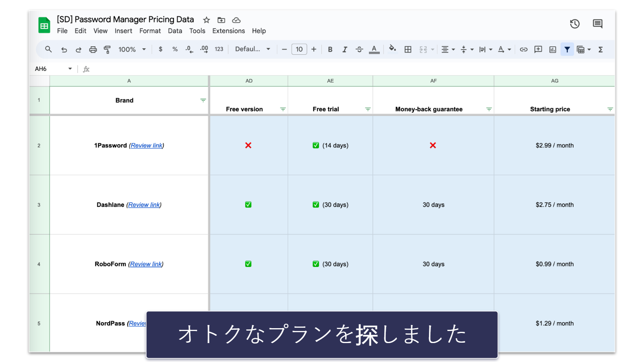Viewport: 644px width, 362px height.
Task: Decrease font size with minus button
Action: (x=284, y=49)
